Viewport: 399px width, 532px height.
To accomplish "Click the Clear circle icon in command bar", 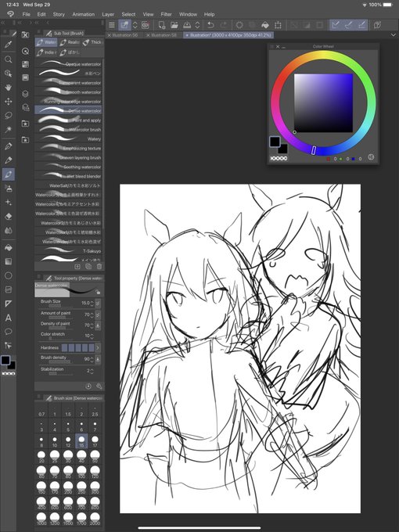I will tap(239, 25).
